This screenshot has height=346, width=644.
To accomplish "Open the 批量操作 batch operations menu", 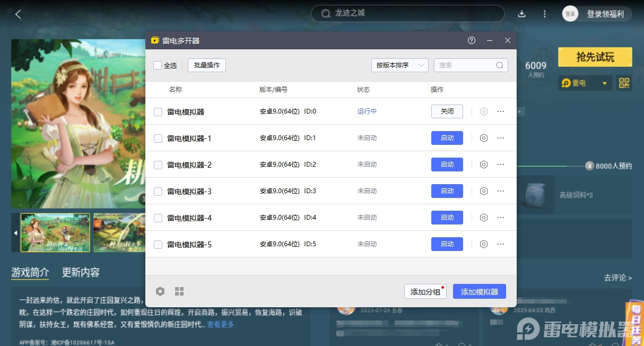I will click(207, 65).
